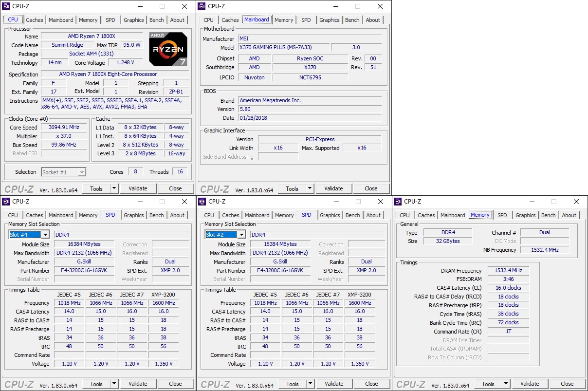Click XMP-3200 voltage 1.350 V in the Slot #4 window
This screenshot has width=588, height=391.
pos(164,364)
